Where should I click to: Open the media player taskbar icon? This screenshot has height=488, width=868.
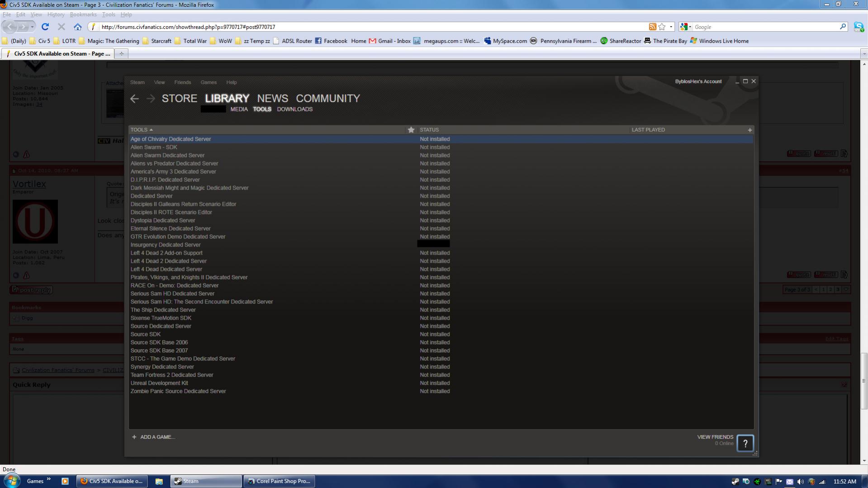[x=65, y=481]
